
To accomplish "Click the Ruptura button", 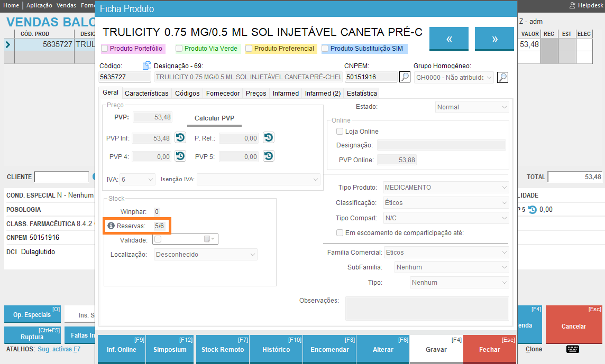I will point(32,335).
